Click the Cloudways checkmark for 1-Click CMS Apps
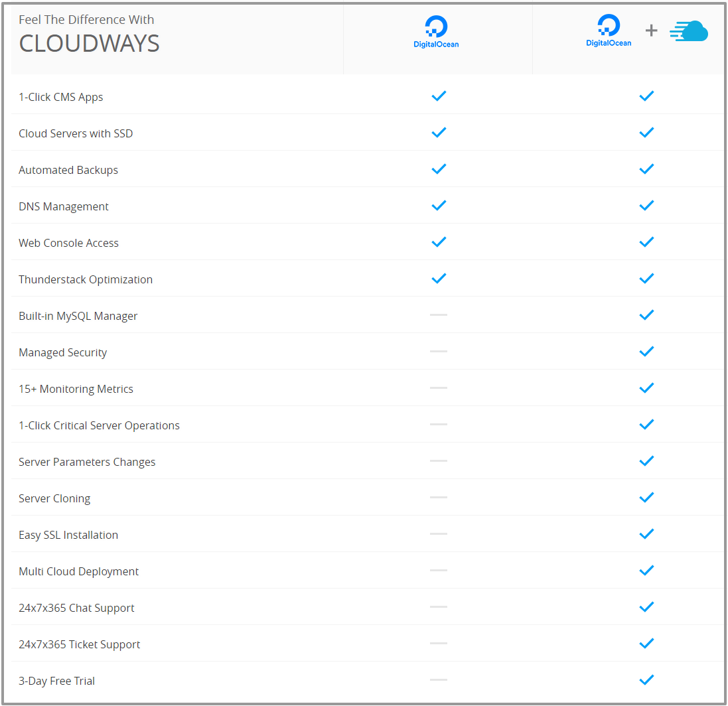This screenshot has height=706, width=728. point(646,96)
